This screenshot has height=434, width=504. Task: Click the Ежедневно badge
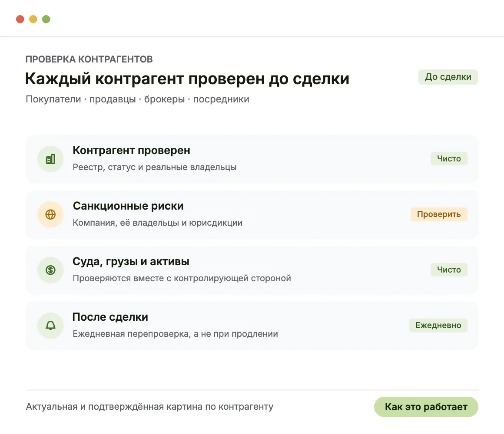(438, 325)
